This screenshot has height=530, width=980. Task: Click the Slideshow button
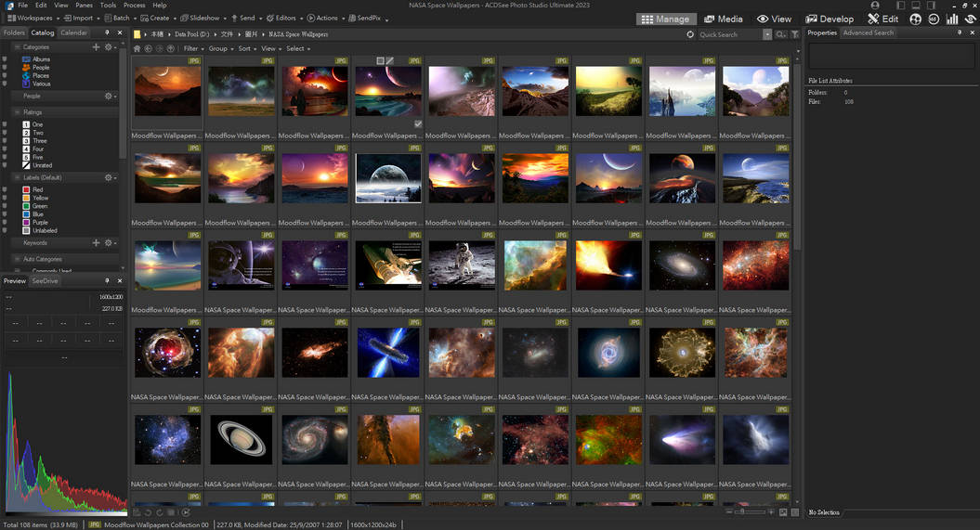[x=201, y=18]
